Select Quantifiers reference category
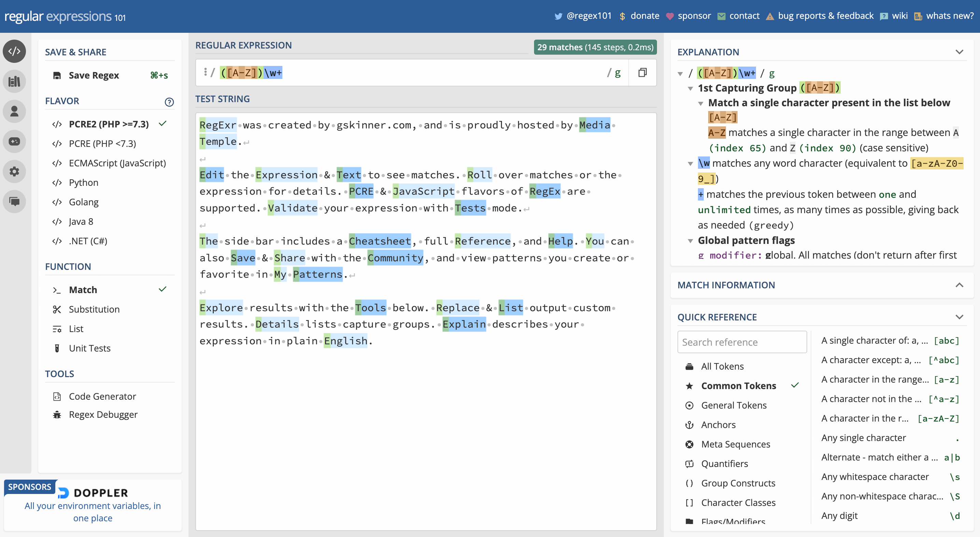 point(724,464)
